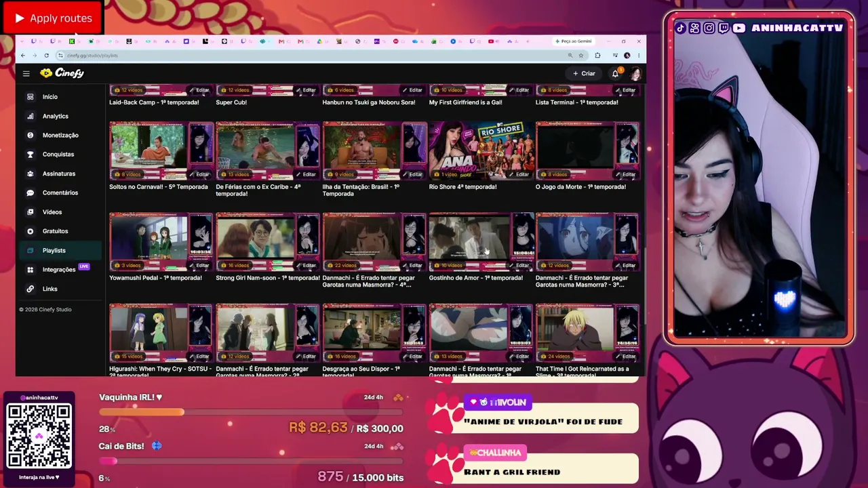Click the 22 vídeos badge on Danmachi 4ª

point(343,265)
